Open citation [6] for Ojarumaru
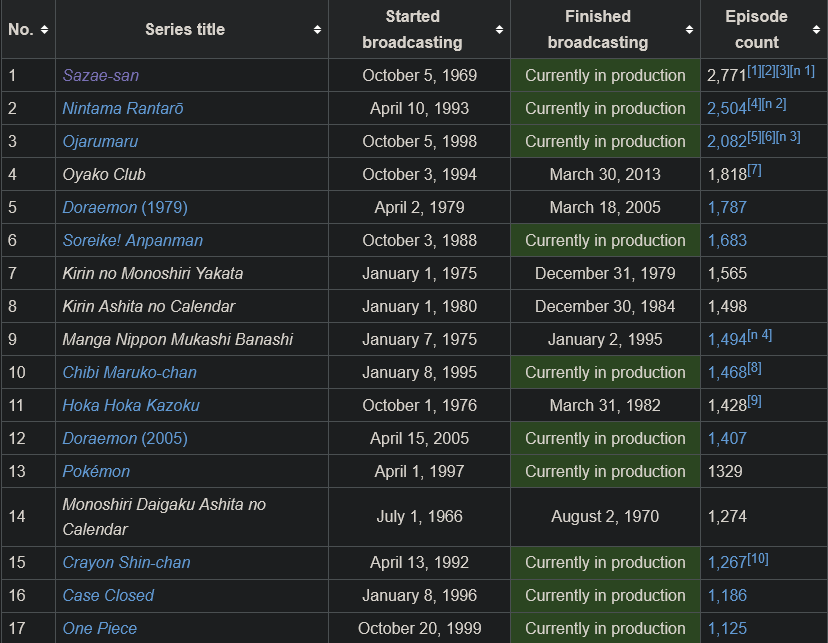The image size is (828, 643). (769, 137)
